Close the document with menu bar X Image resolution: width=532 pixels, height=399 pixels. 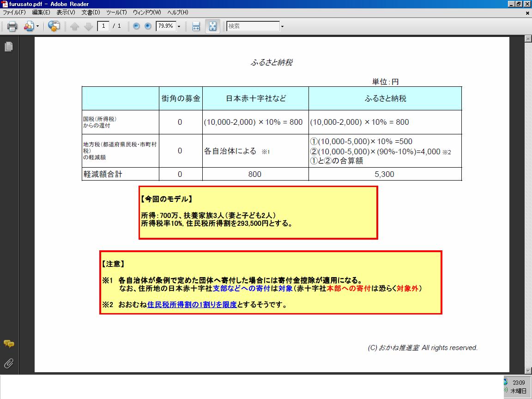527,13
